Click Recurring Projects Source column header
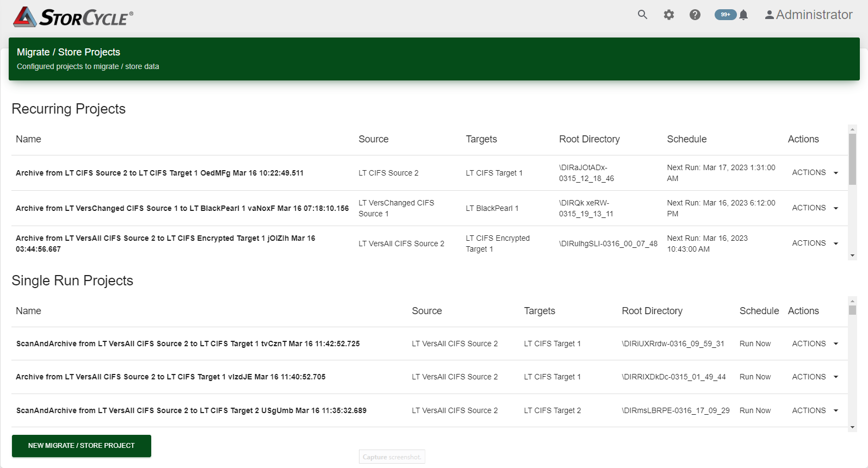Viewport: 868px width, 468px height. click(374, 139)
